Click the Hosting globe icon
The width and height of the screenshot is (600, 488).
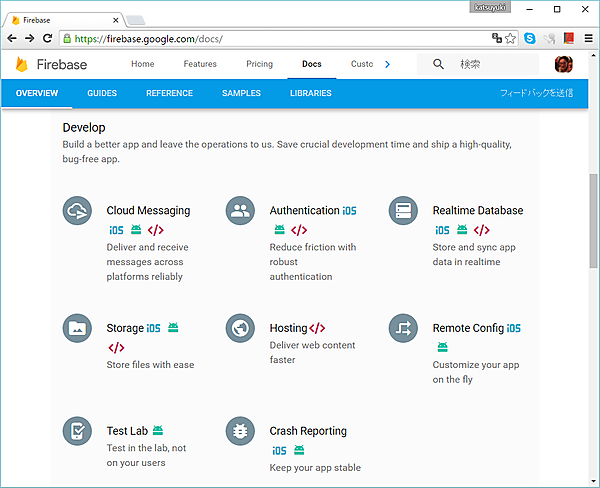240,328
